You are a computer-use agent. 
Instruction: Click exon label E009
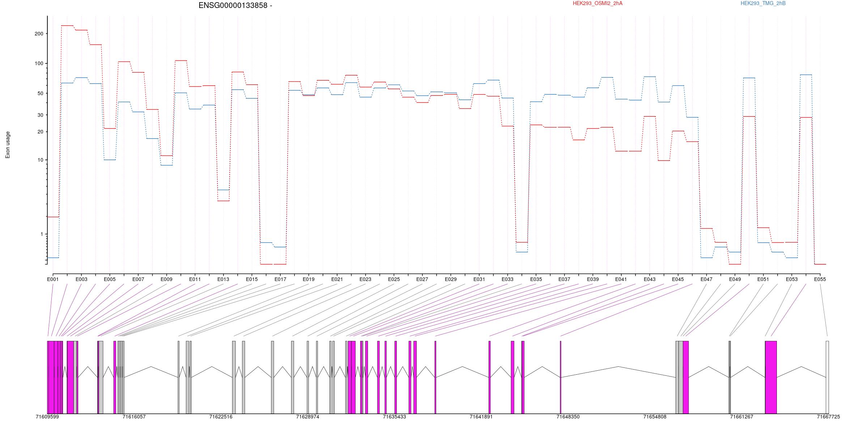[166, 279]
